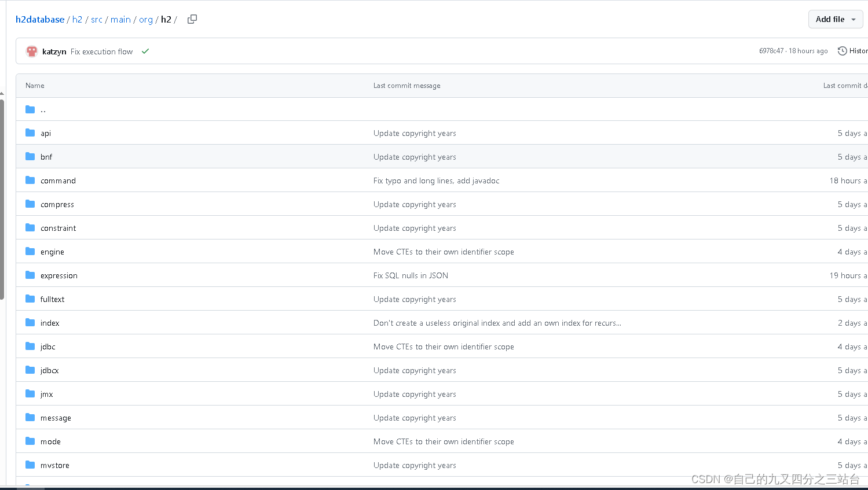The height and width of the screenshot is (490, 868).
Task: Click the folder icon next to expression
Action: click(x=30, y=275)
